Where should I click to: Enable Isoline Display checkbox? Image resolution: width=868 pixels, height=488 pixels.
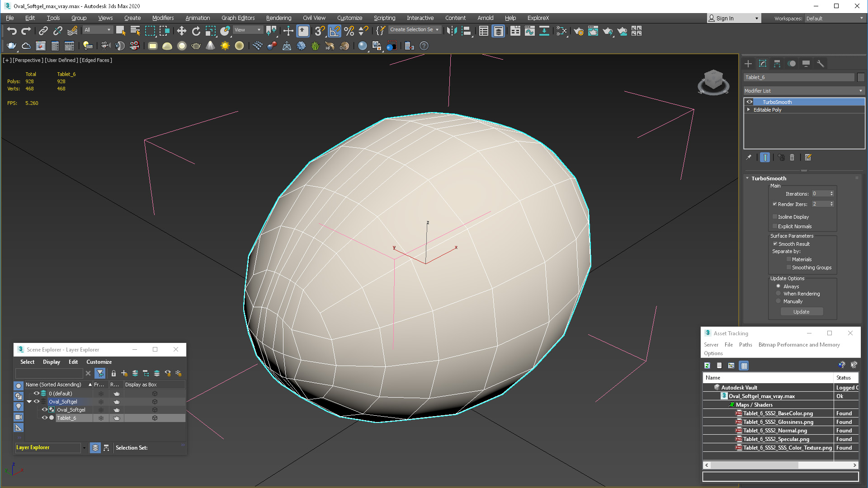pyautogui.click(x=775, y=217)
